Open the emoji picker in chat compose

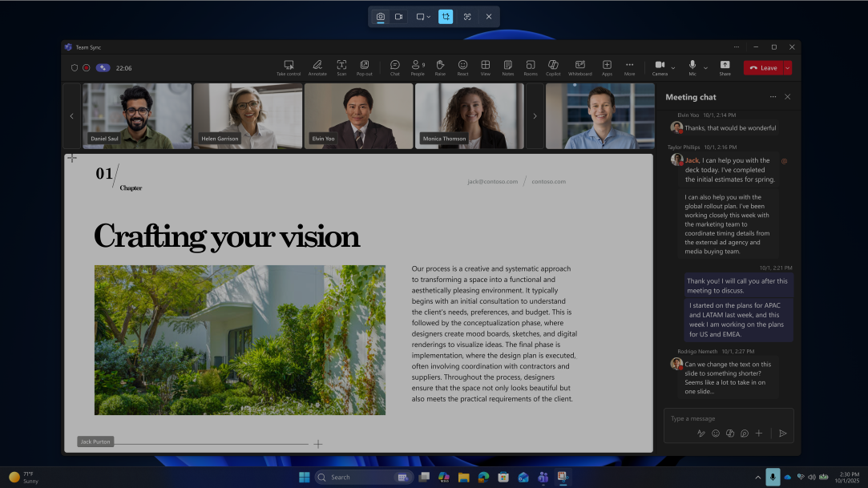pos(715,433)
